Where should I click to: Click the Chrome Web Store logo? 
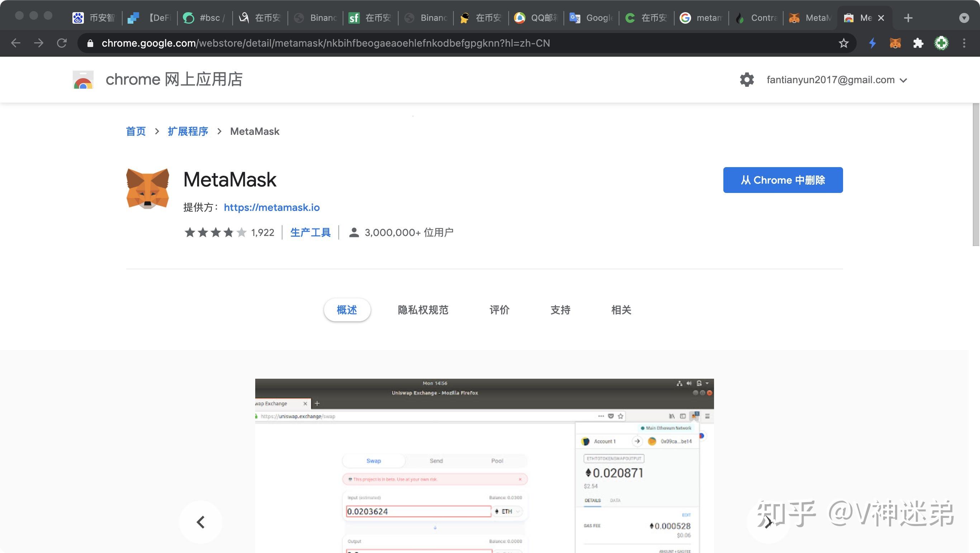(83, 80)
